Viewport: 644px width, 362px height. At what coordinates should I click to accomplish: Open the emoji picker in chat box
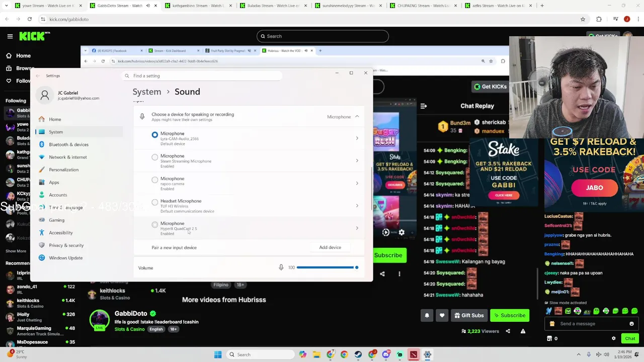pyautogui.click(x=632, y=324)
